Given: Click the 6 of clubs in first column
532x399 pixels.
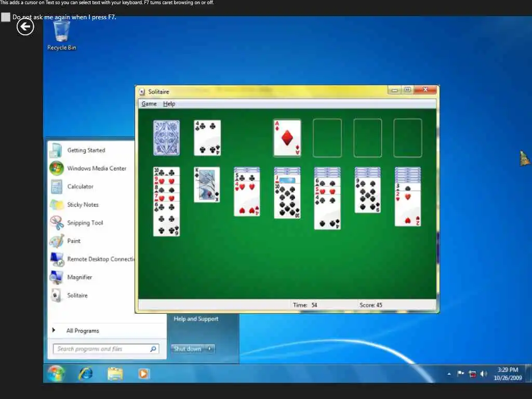Looking at the screenshot, I should 166,219.
